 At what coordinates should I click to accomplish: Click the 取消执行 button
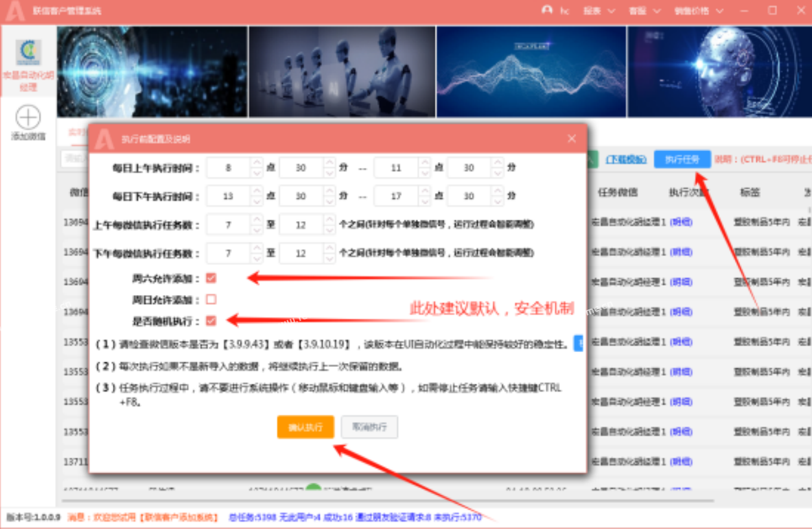369,427
